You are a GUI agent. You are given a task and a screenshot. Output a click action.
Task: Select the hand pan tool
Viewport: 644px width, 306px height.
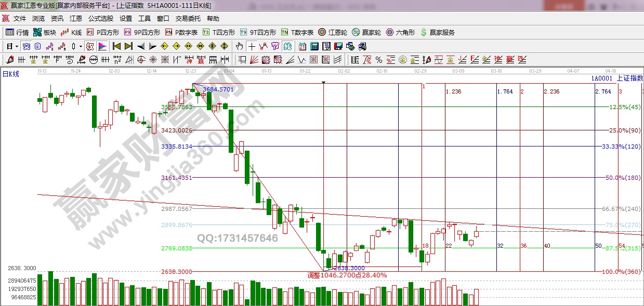click(x=240, y=46)
